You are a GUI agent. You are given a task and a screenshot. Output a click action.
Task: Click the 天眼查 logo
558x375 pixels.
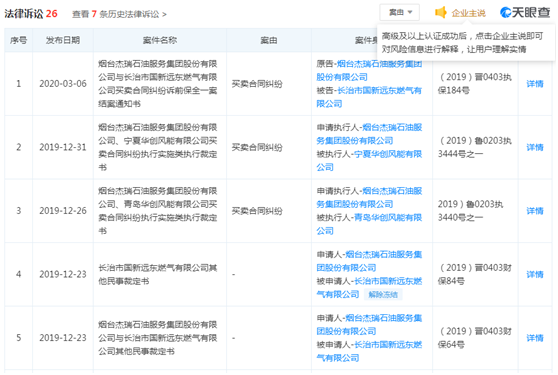[x=525, y=12]
